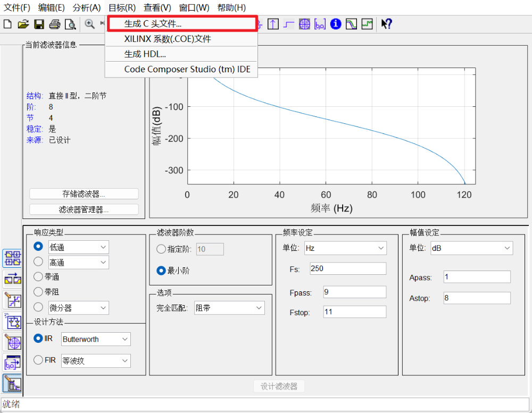
Task: Open Realize model sidebar panel
Action: [13, 321]
